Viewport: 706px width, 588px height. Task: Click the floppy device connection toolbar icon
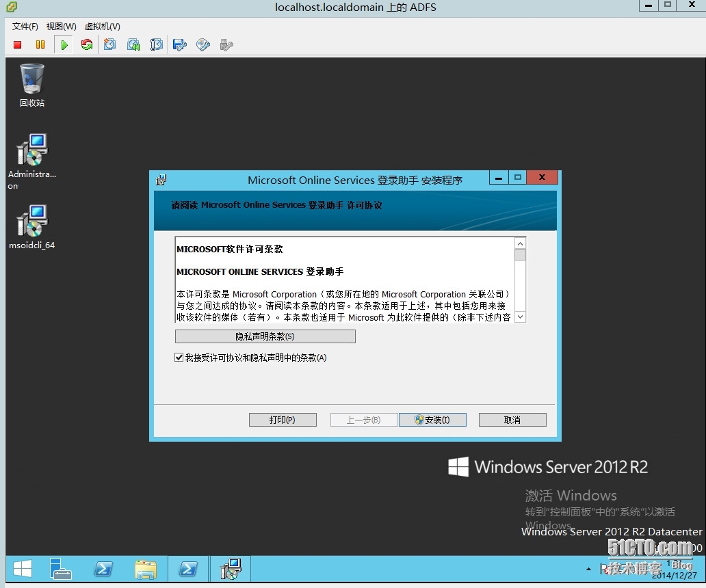(x=180, y=44)
